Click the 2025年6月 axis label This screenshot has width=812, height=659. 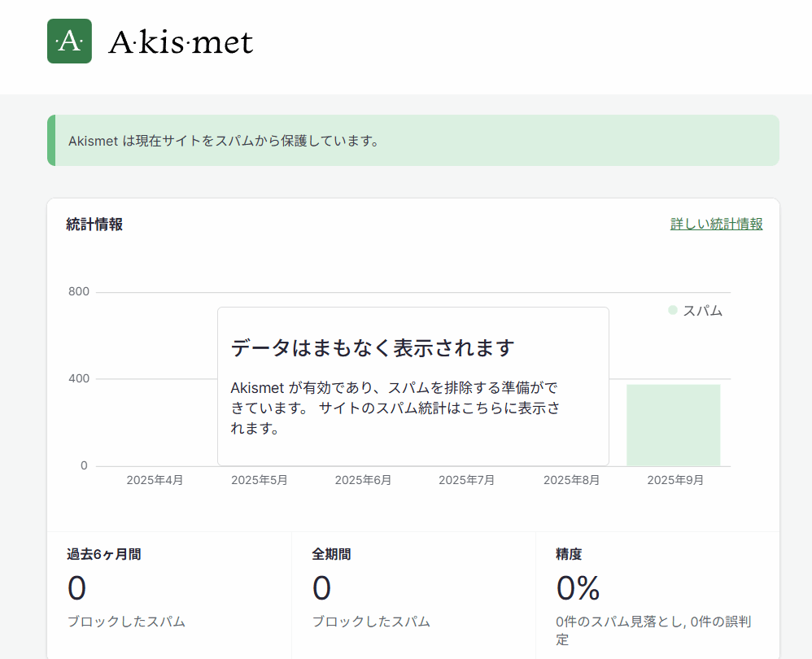[363, 480]
